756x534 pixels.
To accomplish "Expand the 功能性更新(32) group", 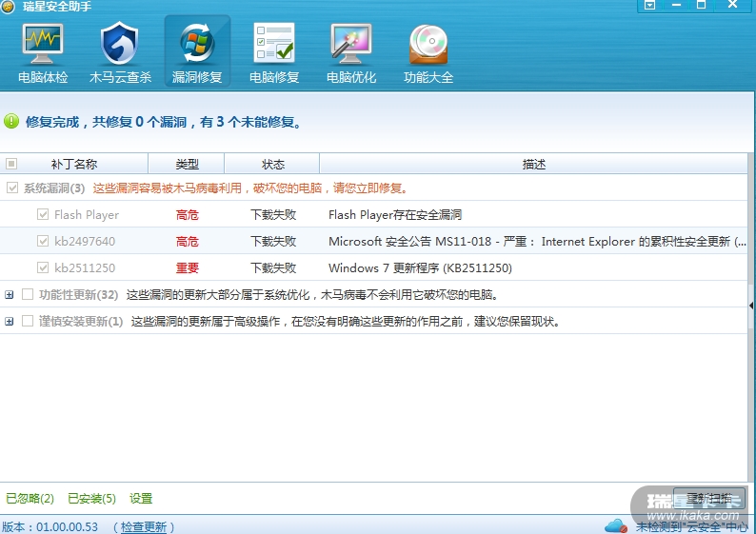I will coord(10,294).
